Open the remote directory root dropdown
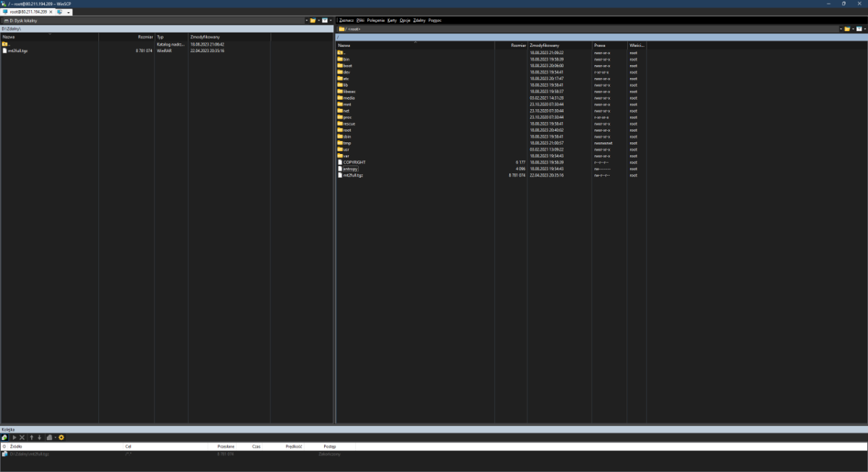 tap(841, 29)
